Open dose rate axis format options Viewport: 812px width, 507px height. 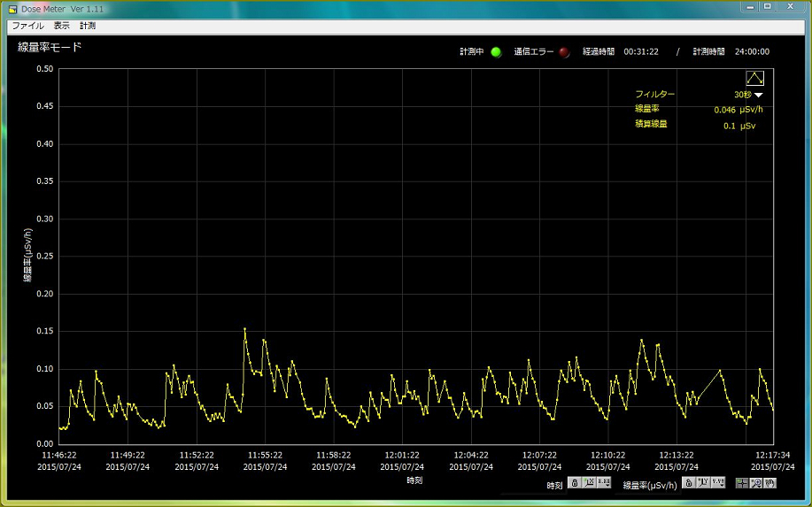tap(718, 482)
